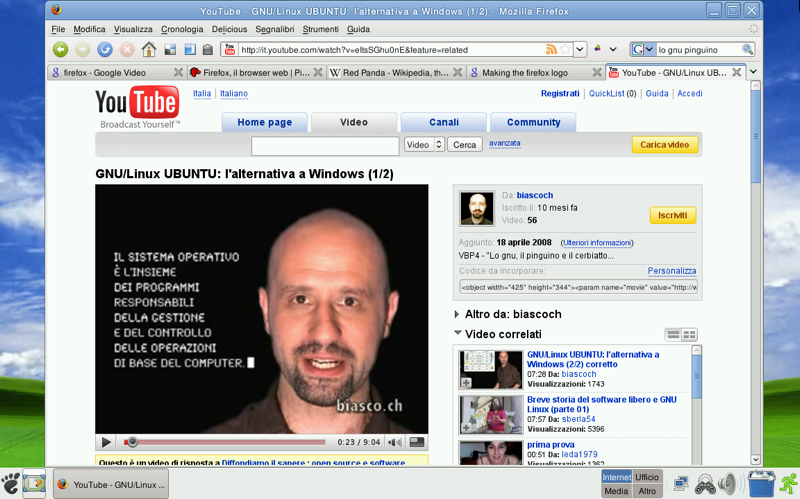Play the video with the play button
The width and height of the screenshot is (800, 499).
pos(106,442)
